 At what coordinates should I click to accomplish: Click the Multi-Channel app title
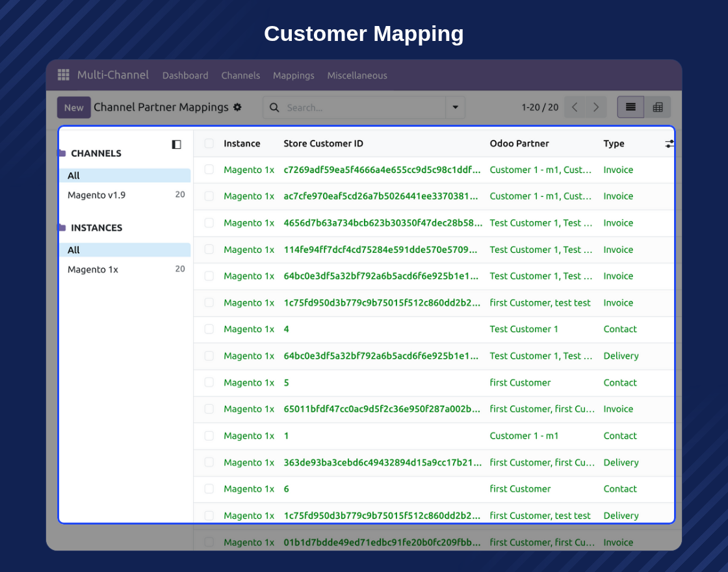[x=113, y=75]
